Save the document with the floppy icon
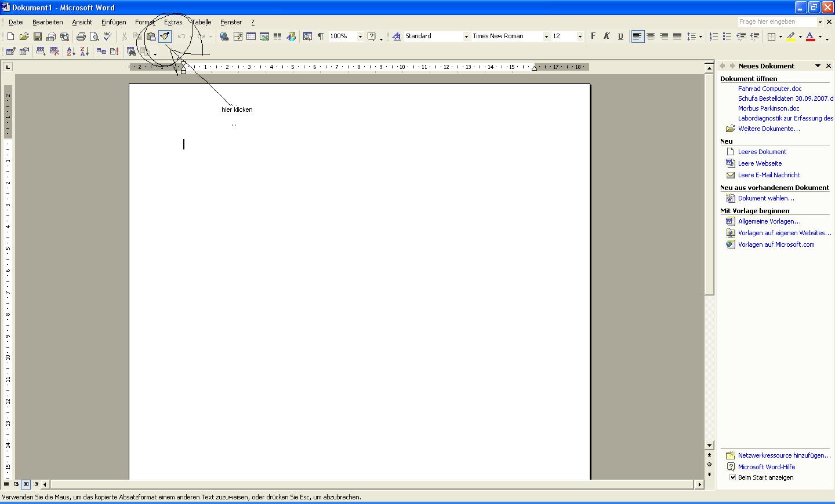Image resolution: width=835 pixels, height=504 pixels. pos(38,36)
